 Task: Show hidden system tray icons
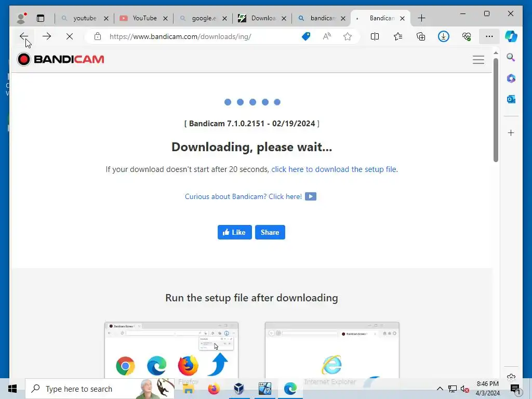click(440, 389)
